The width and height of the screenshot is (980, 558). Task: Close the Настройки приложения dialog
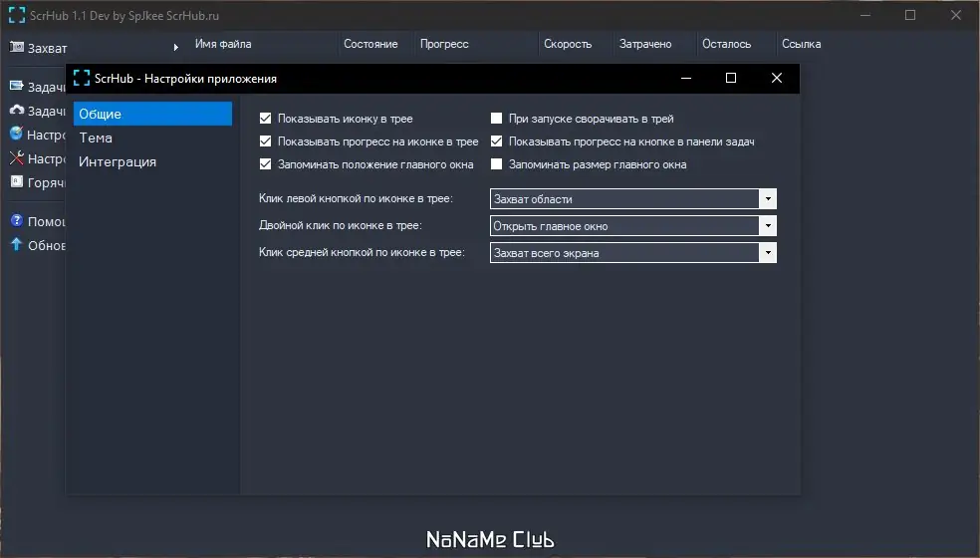click(x=776, y=78)
